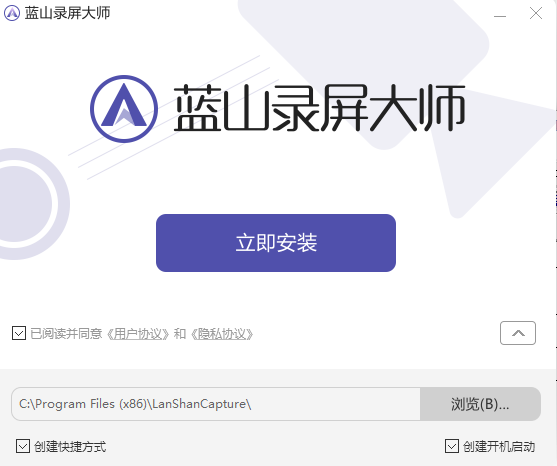Click the install path input field
557x466 pixels.
click(216, 404)
